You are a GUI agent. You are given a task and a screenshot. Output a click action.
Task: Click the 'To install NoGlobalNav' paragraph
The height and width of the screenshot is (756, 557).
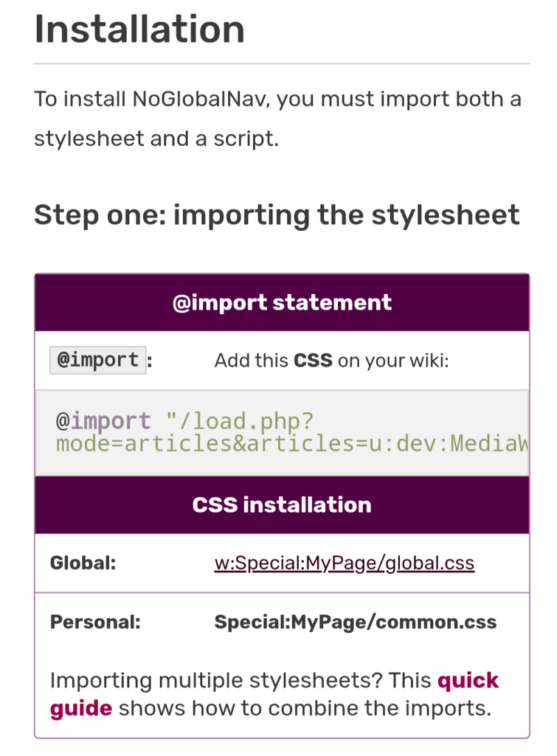(278, 119)
